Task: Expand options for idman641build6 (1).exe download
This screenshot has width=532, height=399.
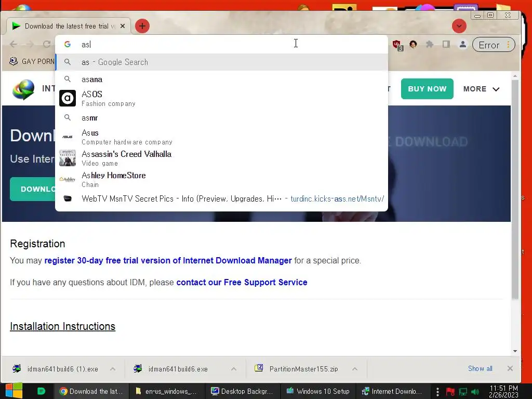Action: pyautogui.click(x=113, y=369)
